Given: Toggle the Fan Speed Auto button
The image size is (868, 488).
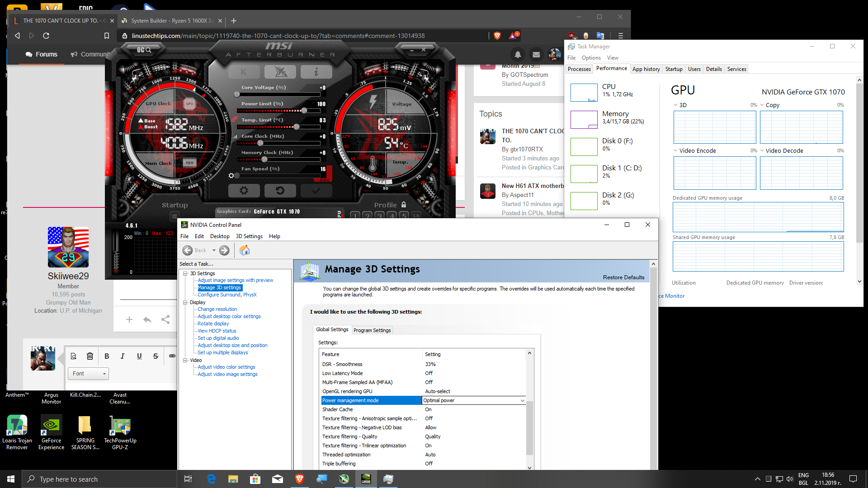Looking at the screenshot, I should 324,180.
